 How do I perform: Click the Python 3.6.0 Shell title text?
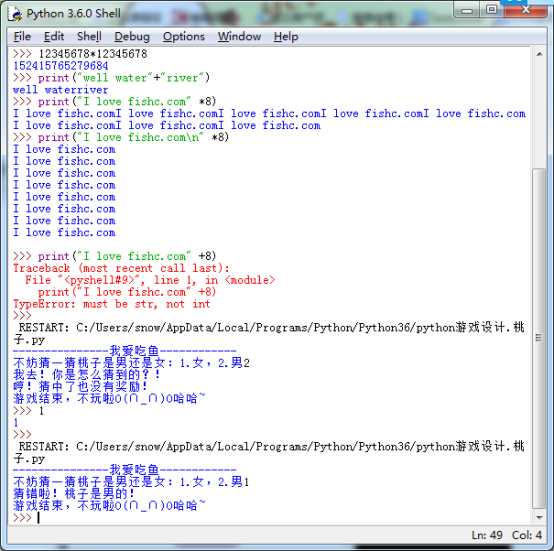73,14
